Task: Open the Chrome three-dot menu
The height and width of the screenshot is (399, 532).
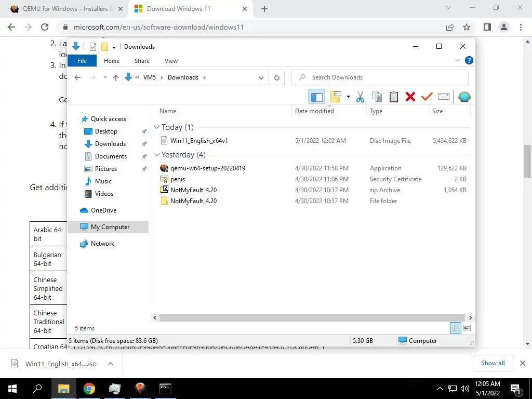Action: 521,27
